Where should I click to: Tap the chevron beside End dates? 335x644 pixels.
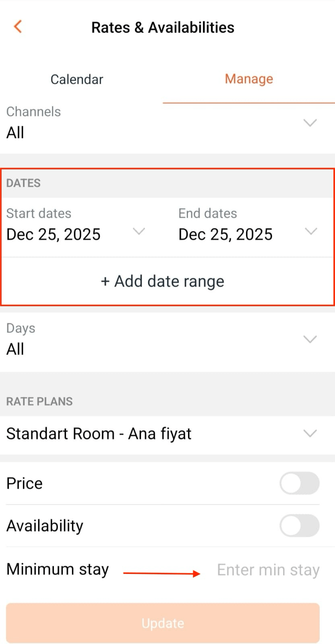click(x=311, y=231)
